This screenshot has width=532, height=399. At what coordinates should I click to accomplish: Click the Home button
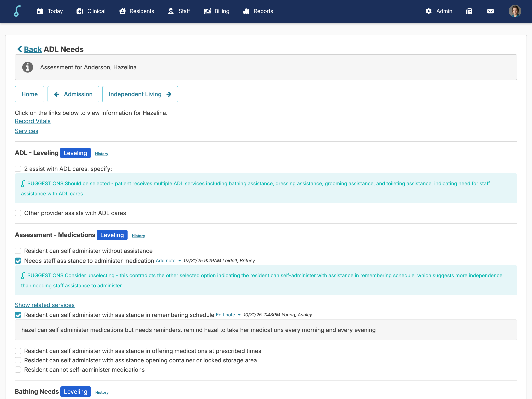pyautogui.click(x=30, y=94)
